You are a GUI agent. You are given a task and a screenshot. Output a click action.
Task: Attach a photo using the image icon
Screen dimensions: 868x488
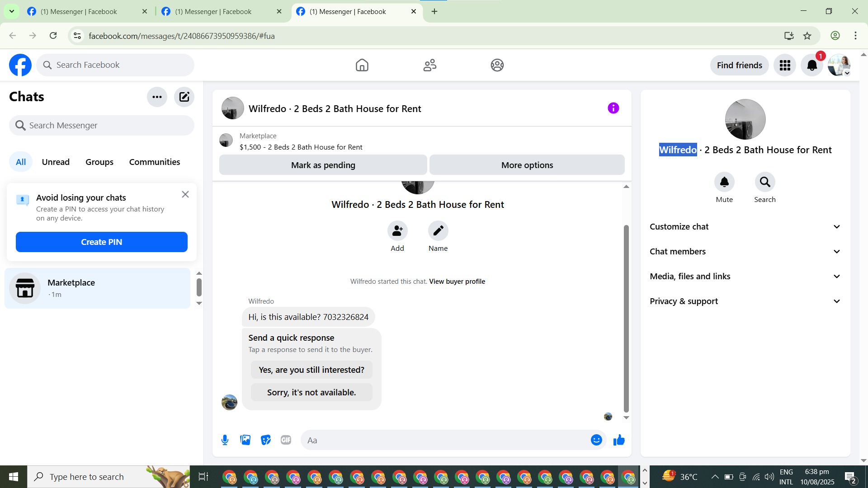coord(245,440)
